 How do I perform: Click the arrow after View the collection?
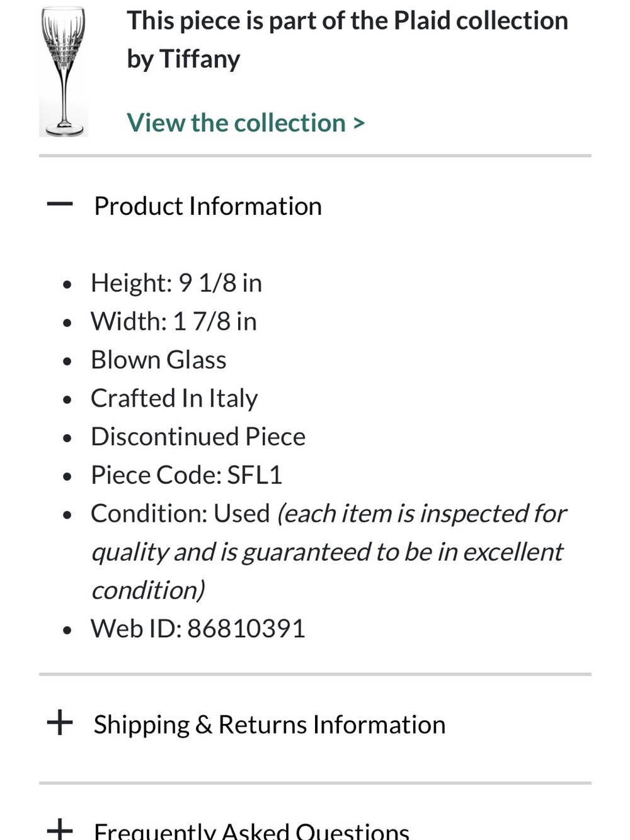[358, 124]
